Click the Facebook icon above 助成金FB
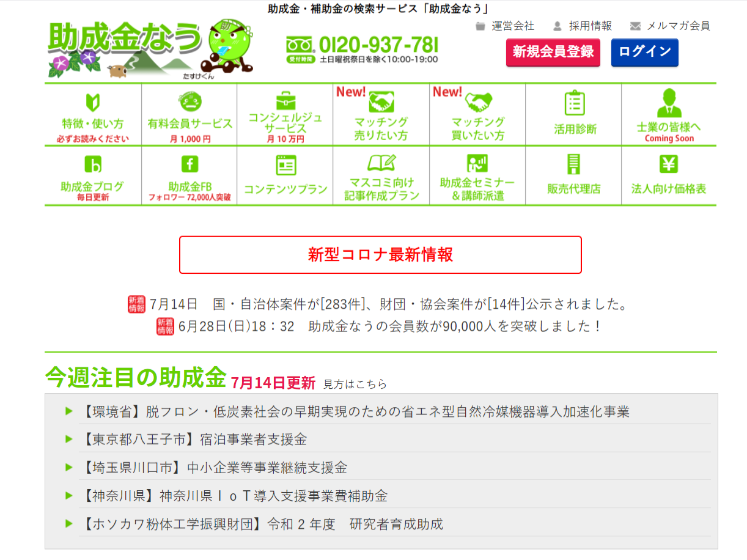The height and width of the screenshot is (560, 747). [190, 164]
